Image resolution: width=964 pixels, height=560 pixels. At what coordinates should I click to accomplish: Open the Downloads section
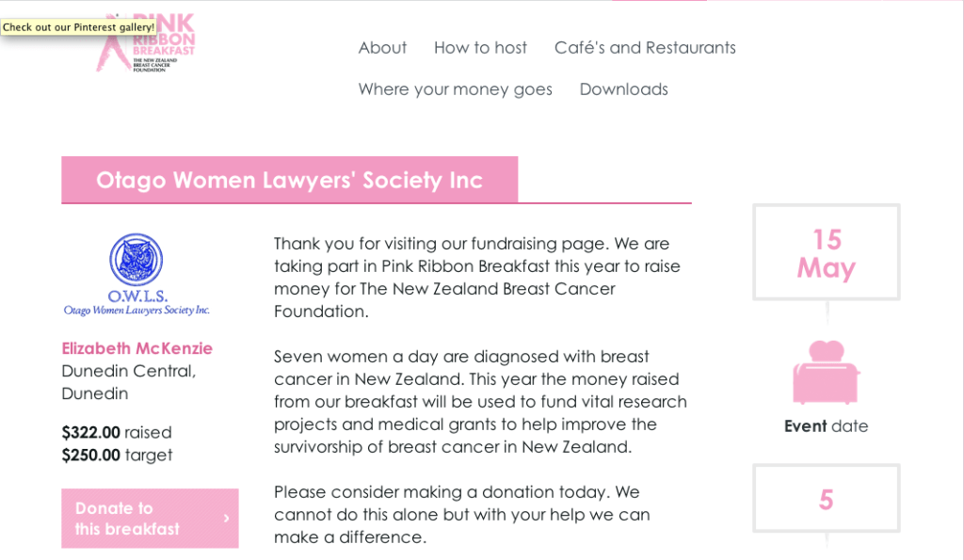623,88
